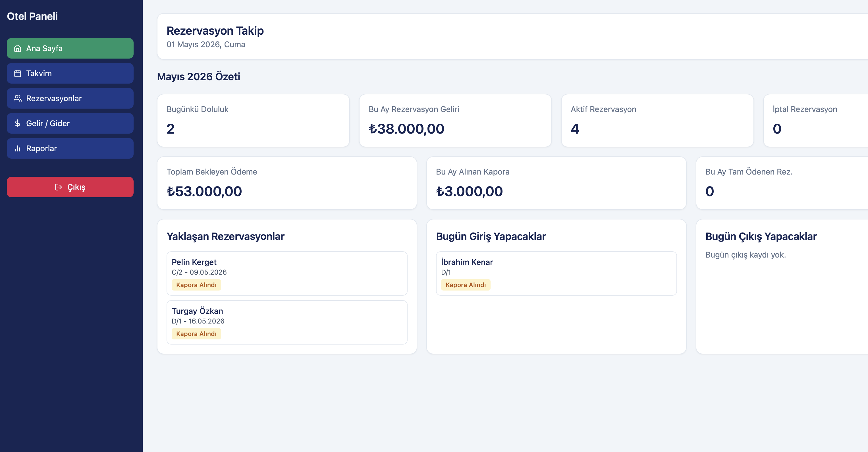Select the İptal Rezervasyon stat card
868x452 pixels.
pos(816,120)
